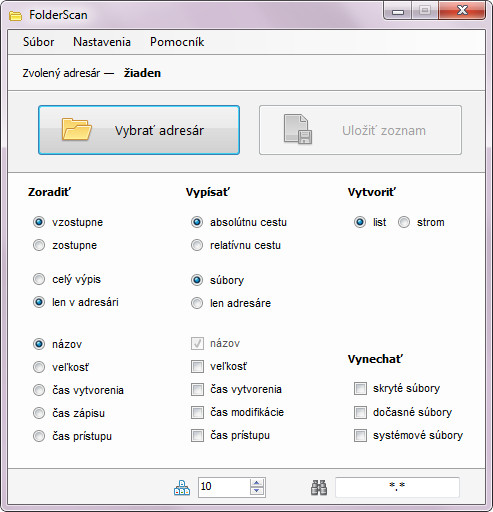This screenshot has width=493, height=512.
Task: Click the save document icon on Uložiť zoznam
Action: pos(298,129)
